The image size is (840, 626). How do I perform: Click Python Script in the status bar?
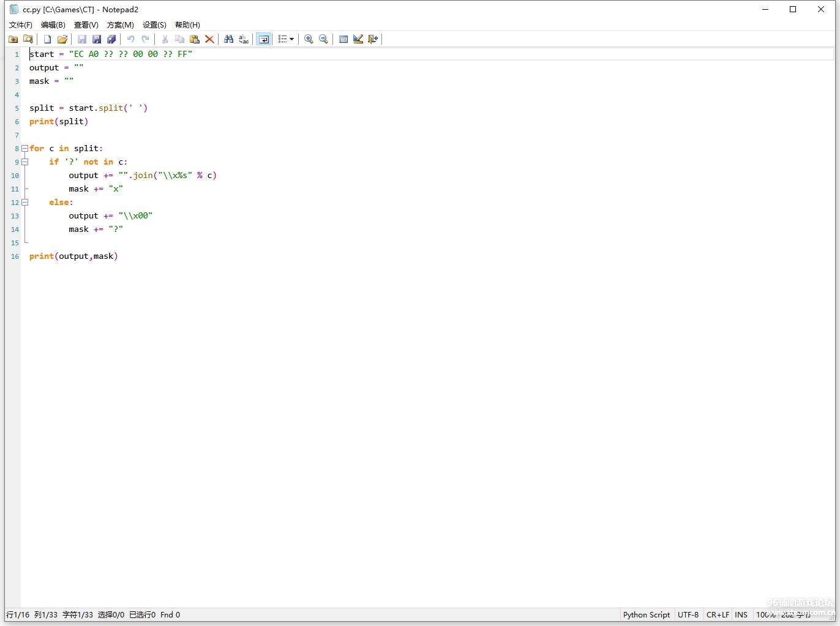646,614
